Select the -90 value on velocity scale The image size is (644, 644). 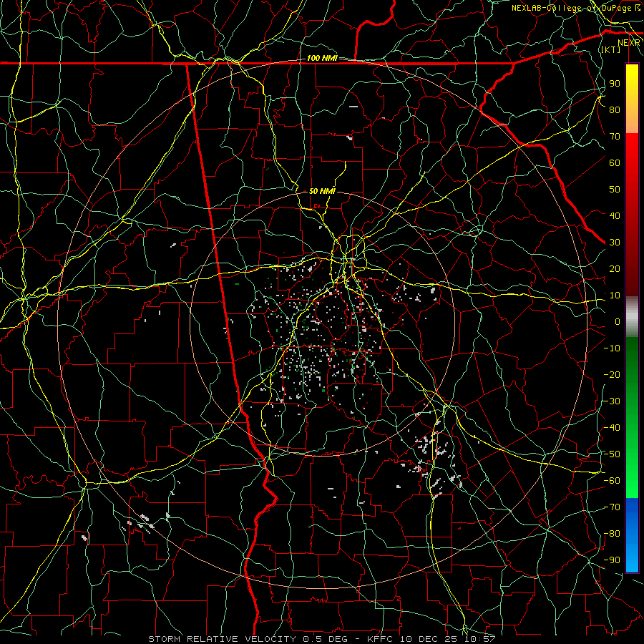point(612,560)
